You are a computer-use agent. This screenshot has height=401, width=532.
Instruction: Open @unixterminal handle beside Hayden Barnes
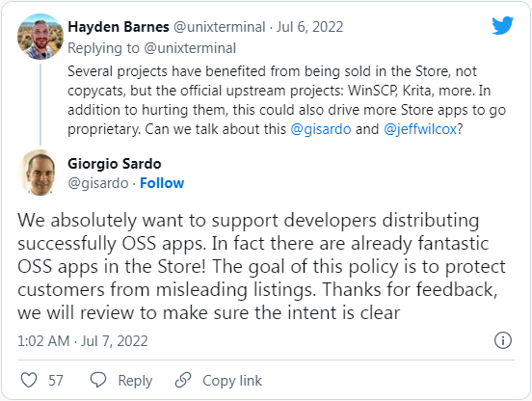pos(220,27)
